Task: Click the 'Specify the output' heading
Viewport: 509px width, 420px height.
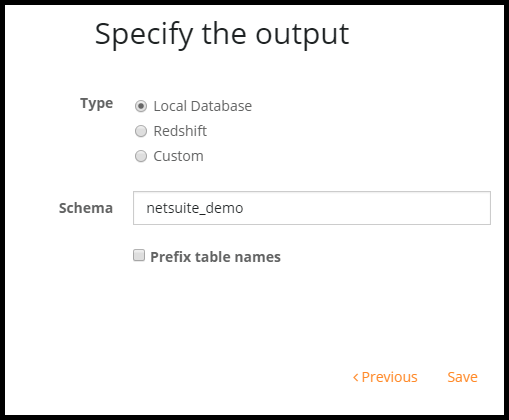Action: point(222,35)
